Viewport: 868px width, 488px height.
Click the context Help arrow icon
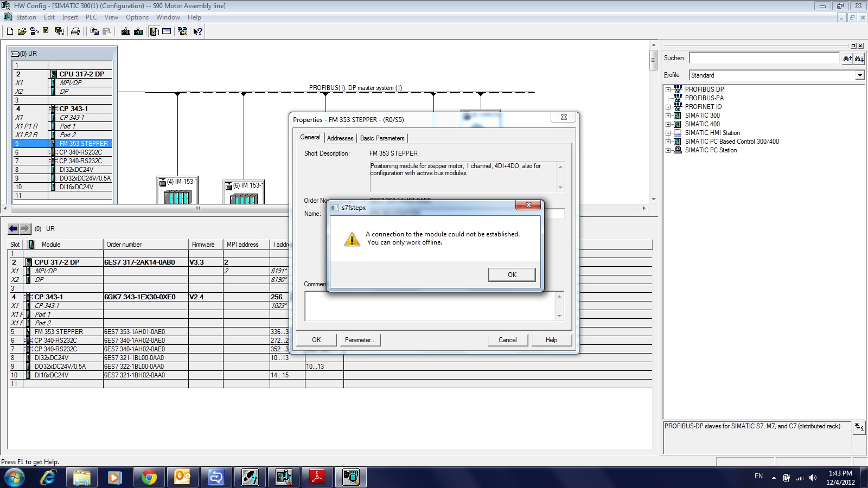tap(198, 31)
